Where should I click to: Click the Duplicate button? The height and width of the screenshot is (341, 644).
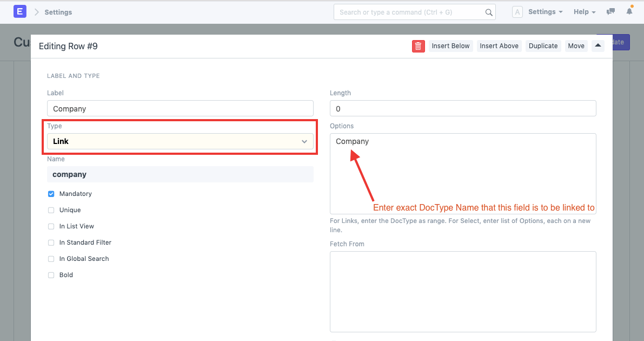[543, 46]
